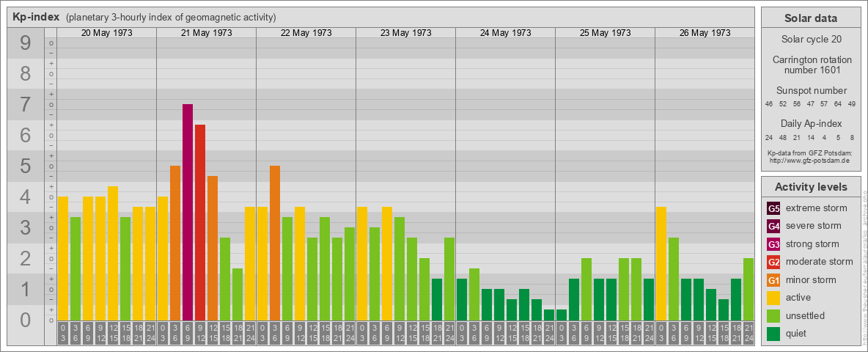This screenshot has height=352, width=868.
Task: Select the 'unsettled' legend label
Action: tap(806, 315)
